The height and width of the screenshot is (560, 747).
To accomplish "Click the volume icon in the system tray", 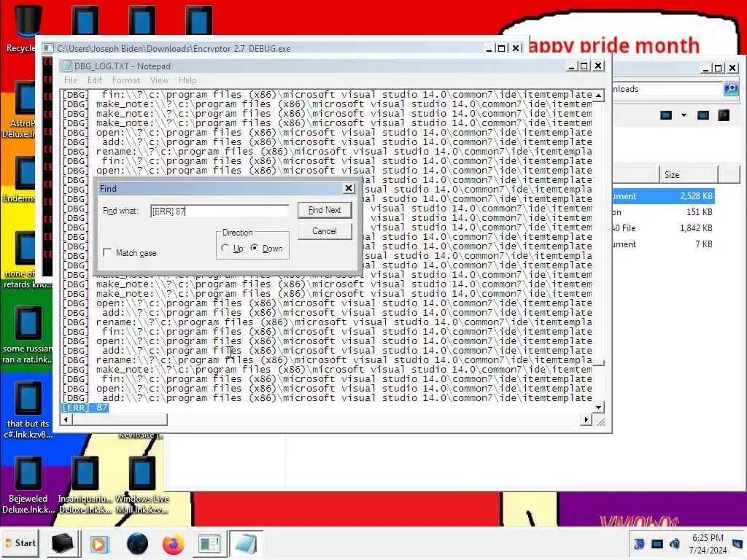I will [x=675, y=543].
